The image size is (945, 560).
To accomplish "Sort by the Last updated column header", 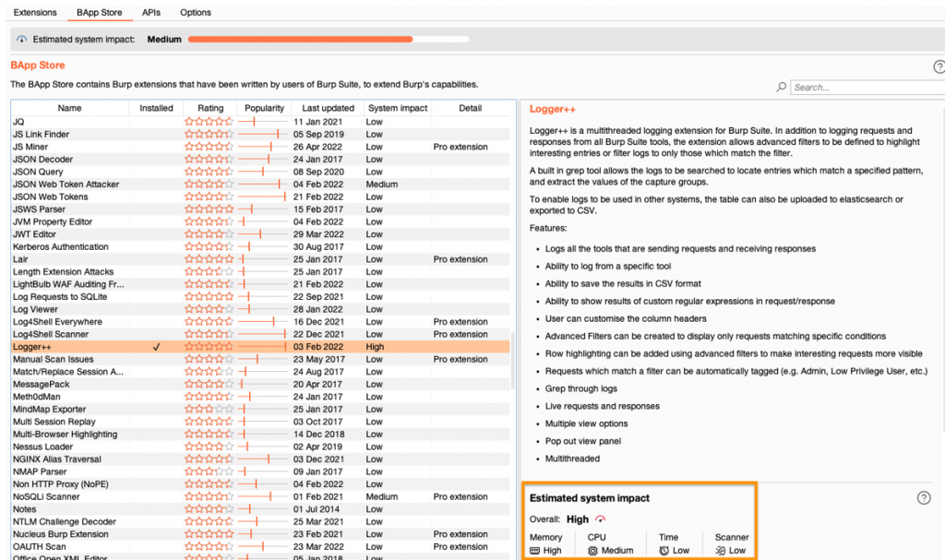I will (x=328, y=108).
